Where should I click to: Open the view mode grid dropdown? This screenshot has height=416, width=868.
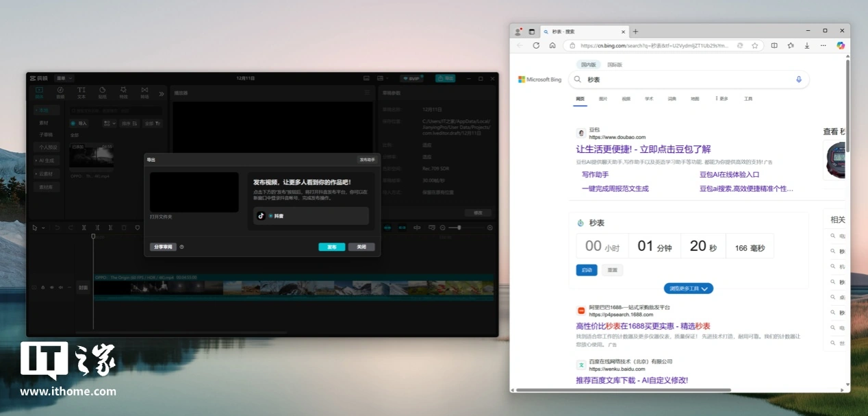coord(110,123)
